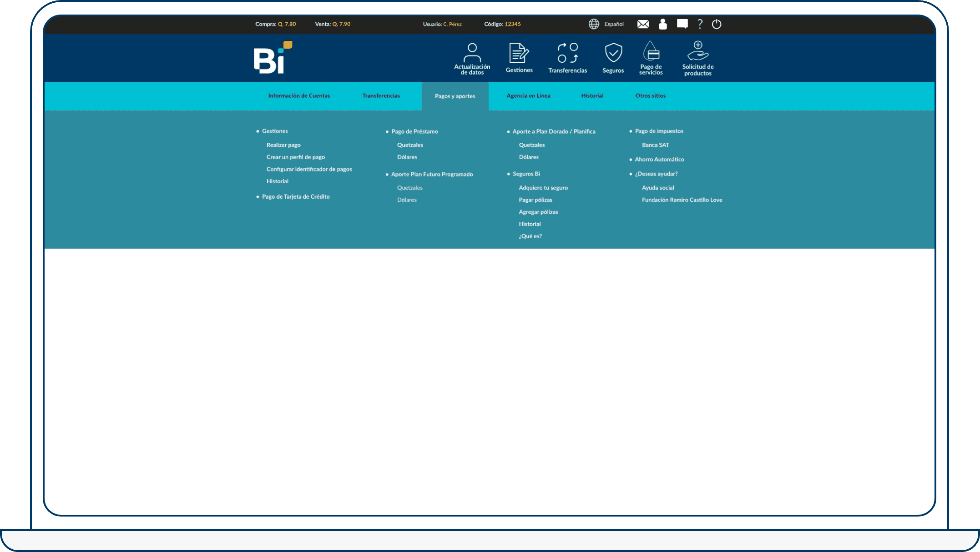The height and width of the screenshot is (552, 980).
Task: Open Configurar identificador de pagos
Action: click(x=309, y=169)
